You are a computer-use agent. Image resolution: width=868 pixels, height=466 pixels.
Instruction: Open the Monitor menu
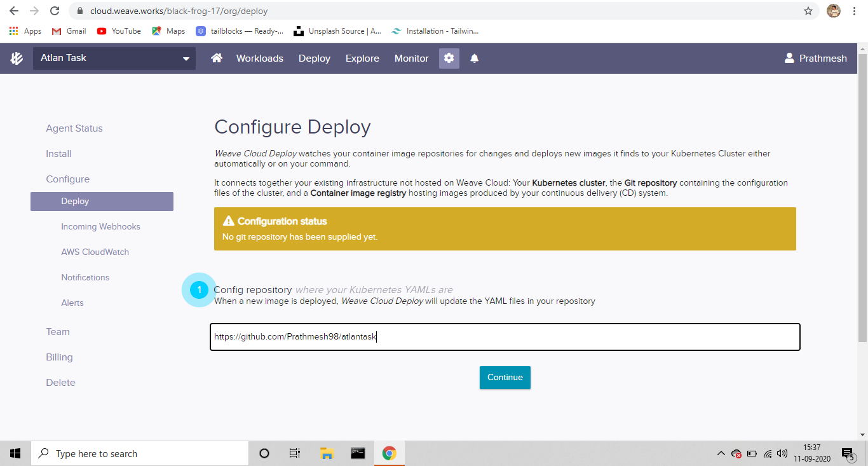pos(412,58)
